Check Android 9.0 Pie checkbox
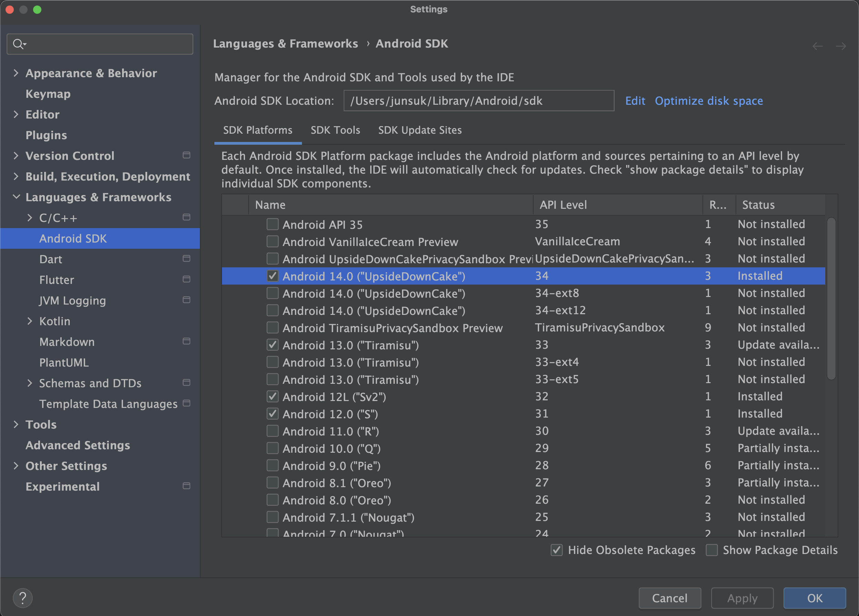This screenshot has width=859, height=616. click(x=272, y=465)
